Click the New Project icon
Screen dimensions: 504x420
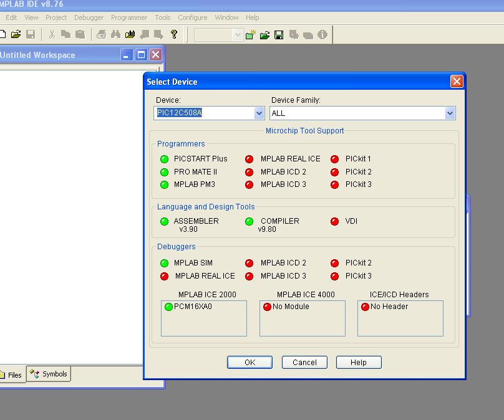tap(250, 35)
